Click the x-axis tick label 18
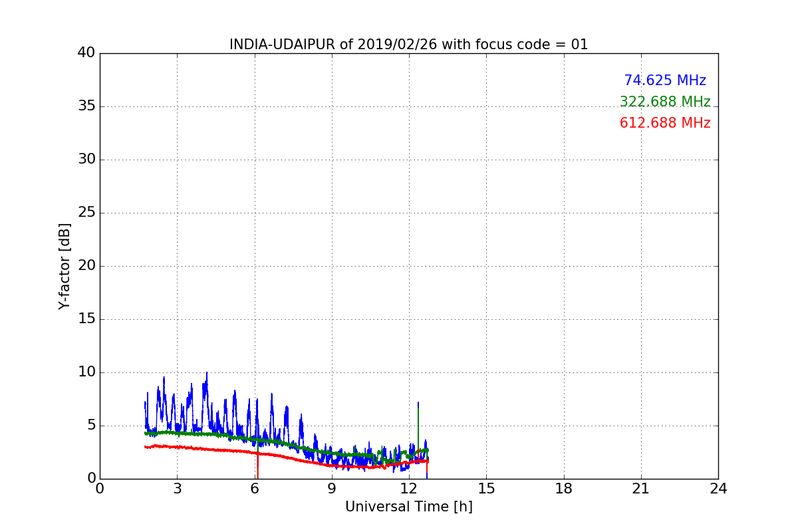This screenshot has width=798, height=532. (564, 489)
